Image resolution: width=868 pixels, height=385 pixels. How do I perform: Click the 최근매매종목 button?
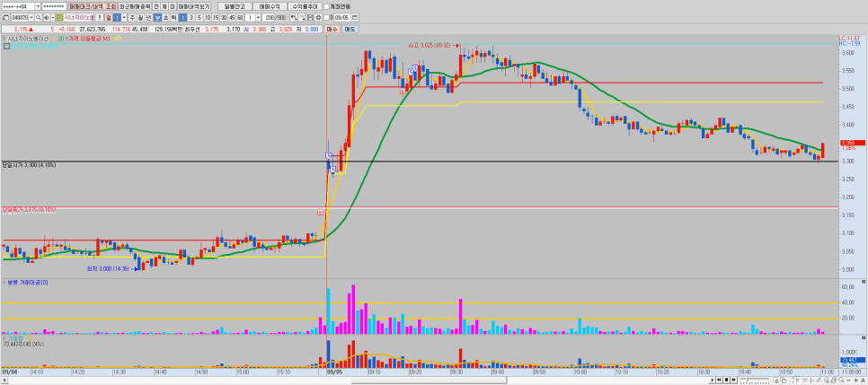[135, 6]
